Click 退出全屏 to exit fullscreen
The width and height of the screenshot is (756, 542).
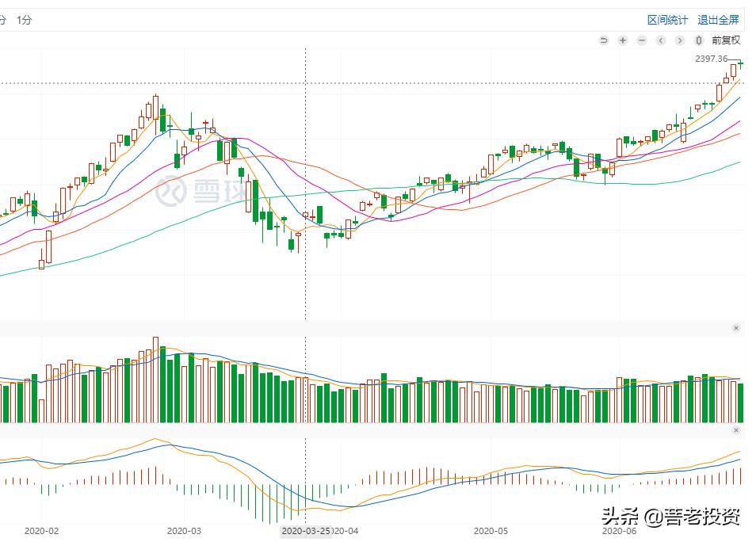pos(718,20)
